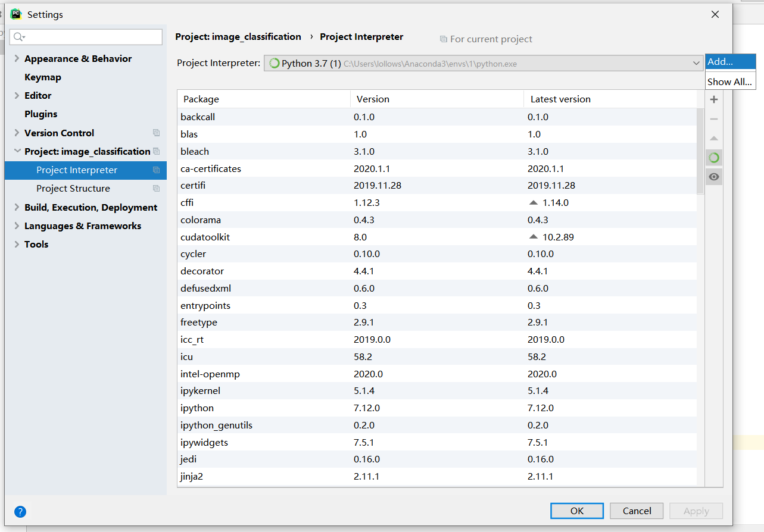Screen dimensions: 764x532
Task: Select the entrypoints package row
Action: [437, 306]
